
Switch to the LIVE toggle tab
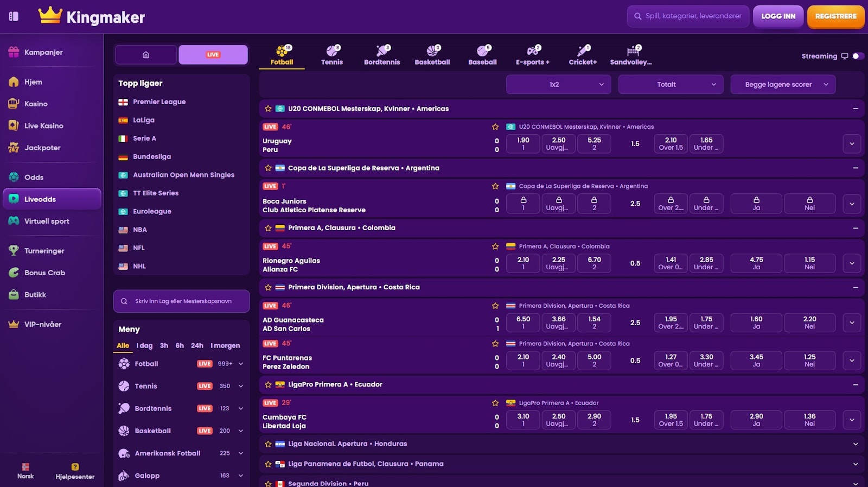coord(213,55)
